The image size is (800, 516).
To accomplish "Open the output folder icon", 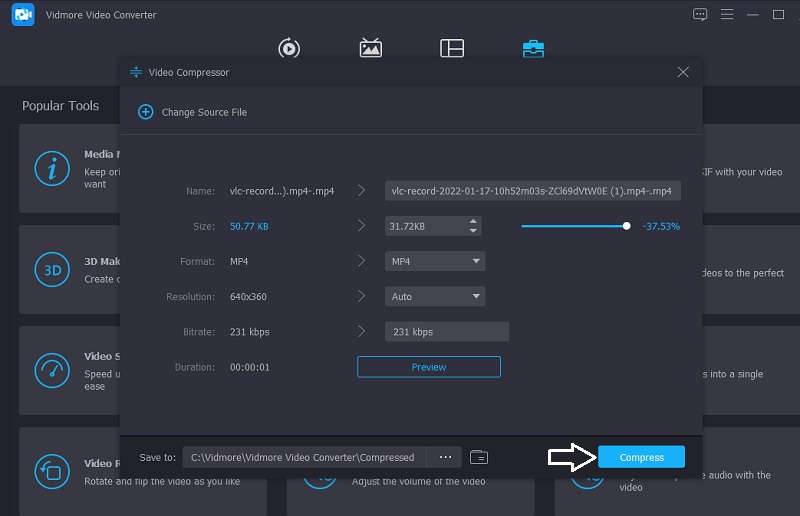I will 479,457.
